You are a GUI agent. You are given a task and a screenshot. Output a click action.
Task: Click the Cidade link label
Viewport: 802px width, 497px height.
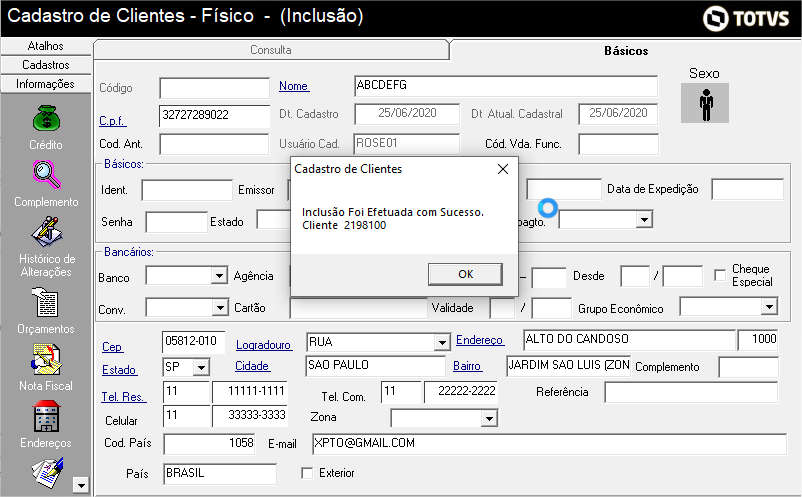252,366
